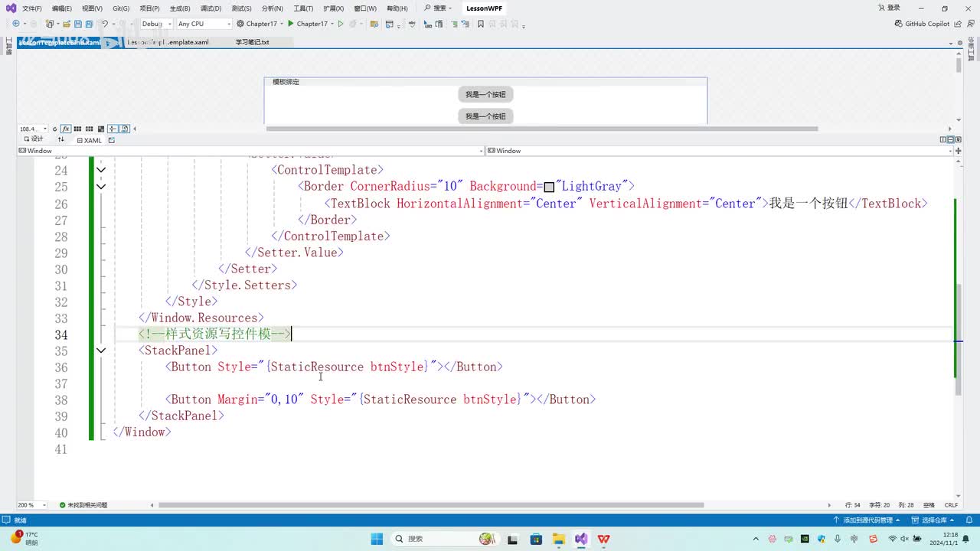Swap the design and XAML panes

(x=61, y=140)
